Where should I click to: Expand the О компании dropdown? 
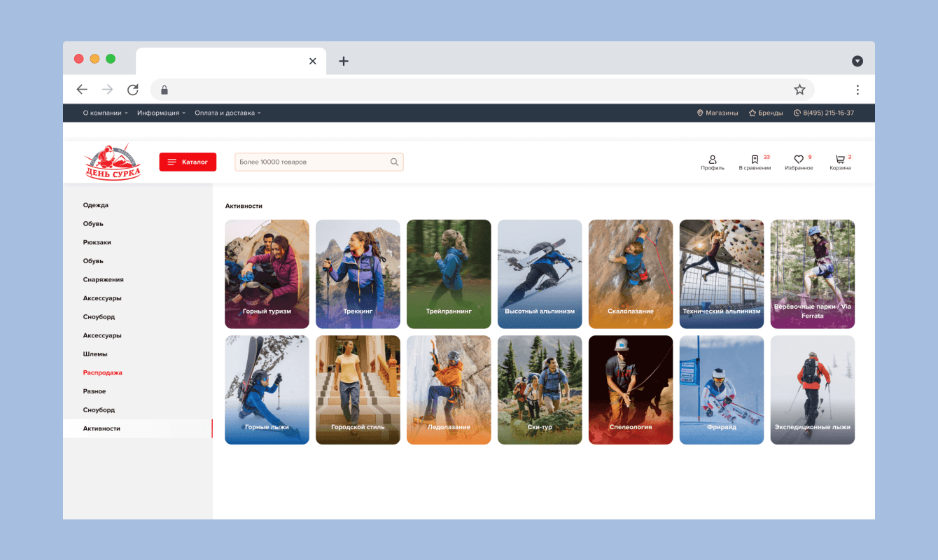105,113
